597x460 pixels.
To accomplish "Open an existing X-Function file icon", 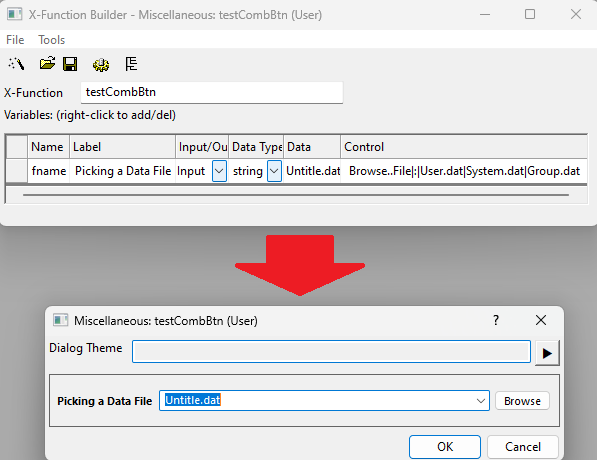I will [47, 64].
